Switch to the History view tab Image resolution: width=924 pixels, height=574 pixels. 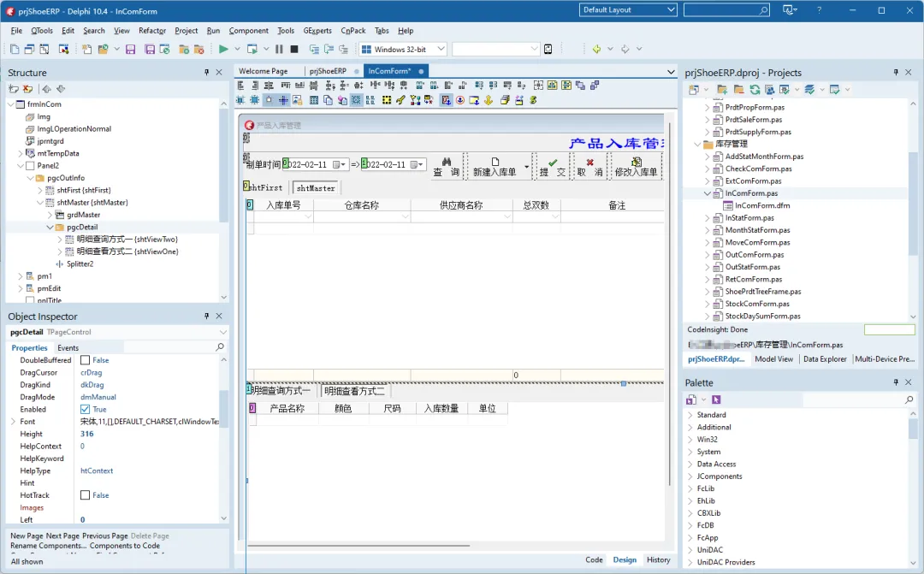pos(658,559)
